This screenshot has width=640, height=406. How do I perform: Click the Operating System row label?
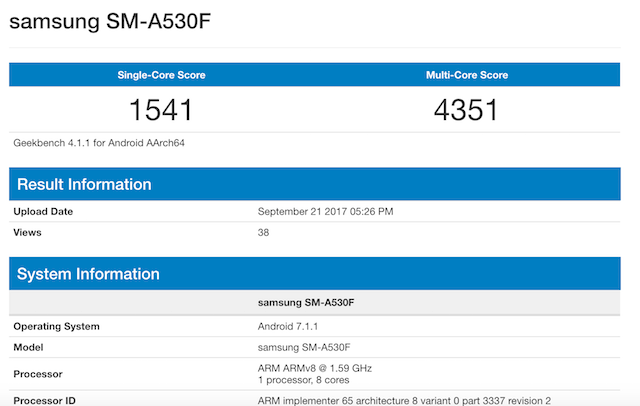[56, 327]
